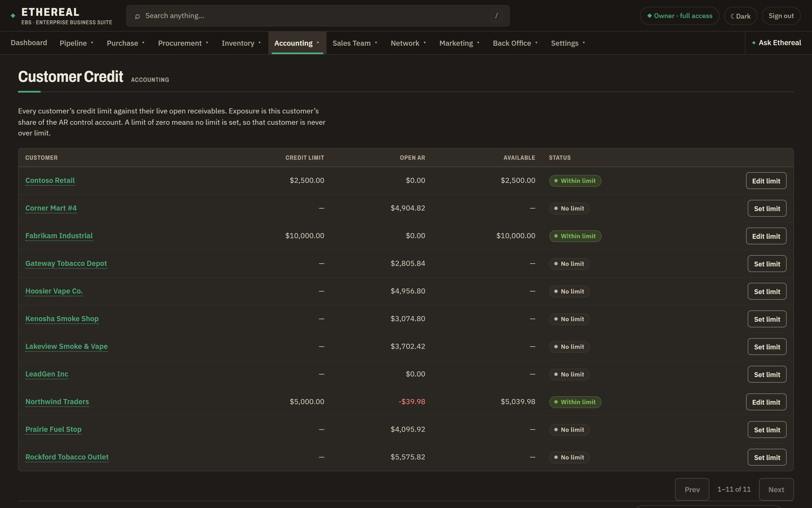This screenshot has width=812, height=508.
Task: Focus the Search anything field
Action: point(318,16)
